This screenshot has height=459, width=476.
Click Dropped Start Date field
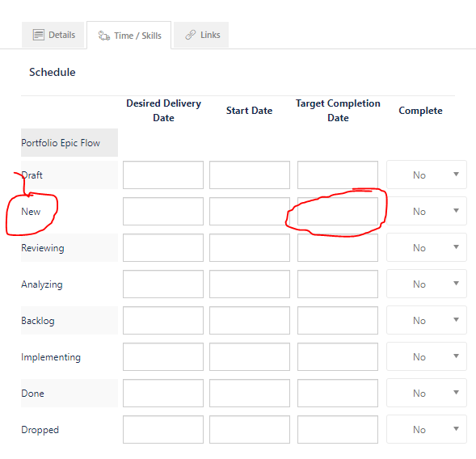pyautogui.click(x=250, y=430)
